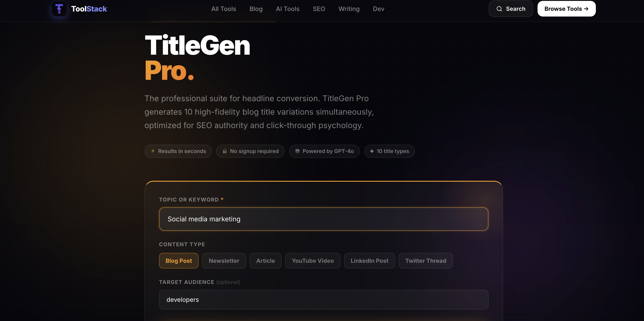The image size is (644, 321).
Task: Click the robot icon beside Powered by GPT-4o
Action: pyautogui.click(x=297, y=151)
